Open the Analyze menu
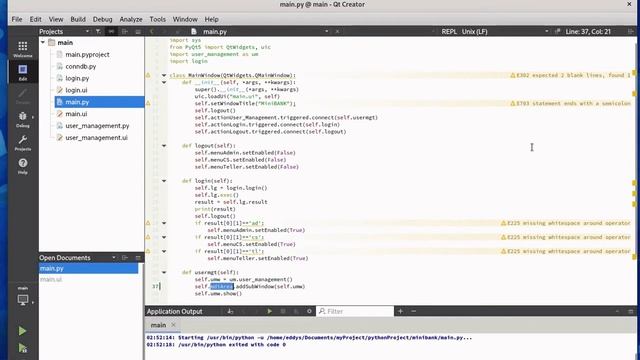 (131, 19)
